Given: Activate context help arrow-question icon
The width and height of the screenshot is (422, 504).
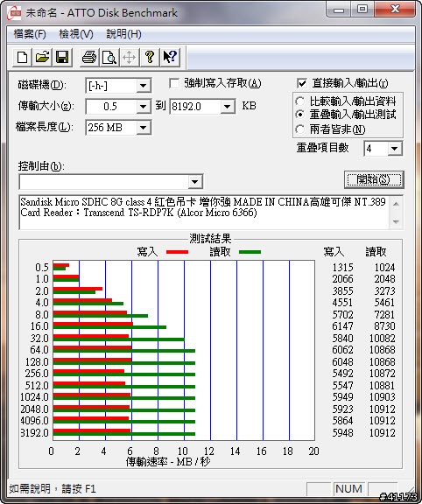Looking at the screenshot, I should pyautogui.click(x=170, y=58).
